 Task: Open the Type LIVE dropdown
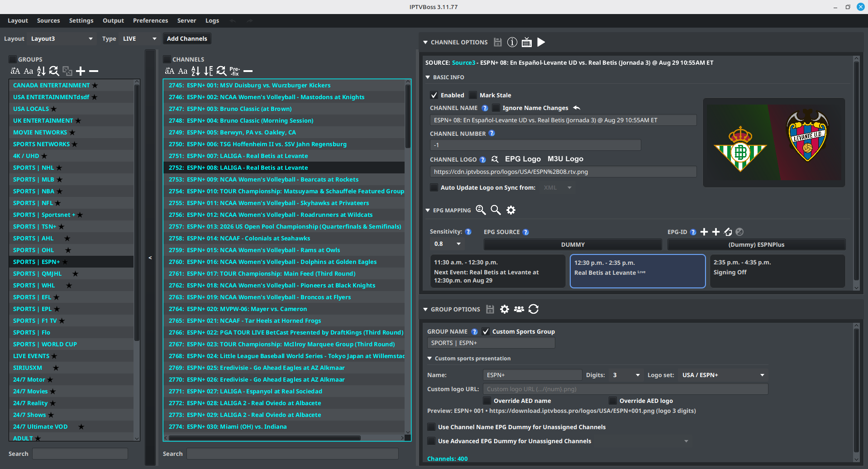[x=139, y=38]
